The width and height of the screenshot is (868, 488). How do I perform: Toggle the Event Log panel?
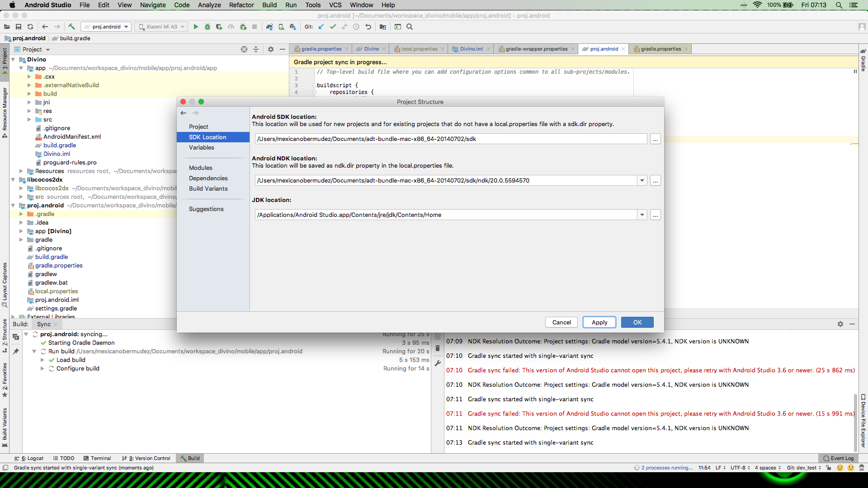pyautogui.click(x=839, y=458)
